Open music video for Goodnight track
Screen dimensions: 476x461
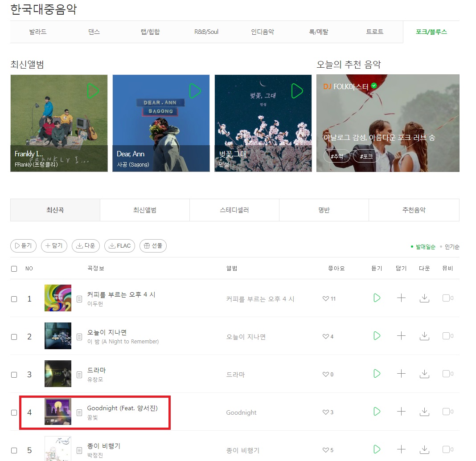point(447,412)
